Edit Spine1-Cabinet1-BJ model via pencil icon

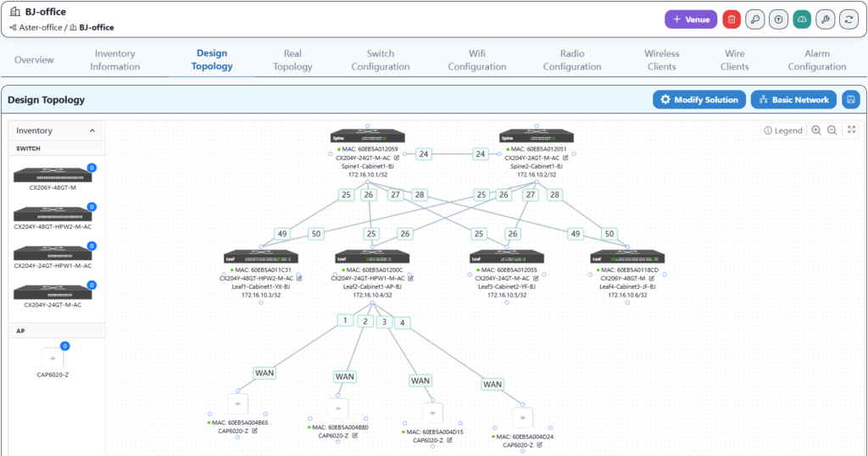(x=397, y=158)
